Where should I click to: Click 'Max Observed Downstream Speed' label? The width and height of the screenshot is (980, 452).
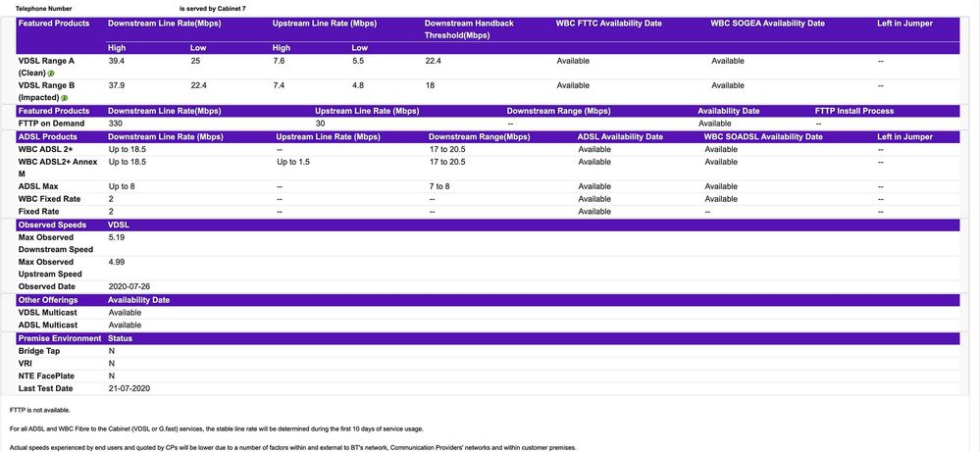tap(56, 243)
